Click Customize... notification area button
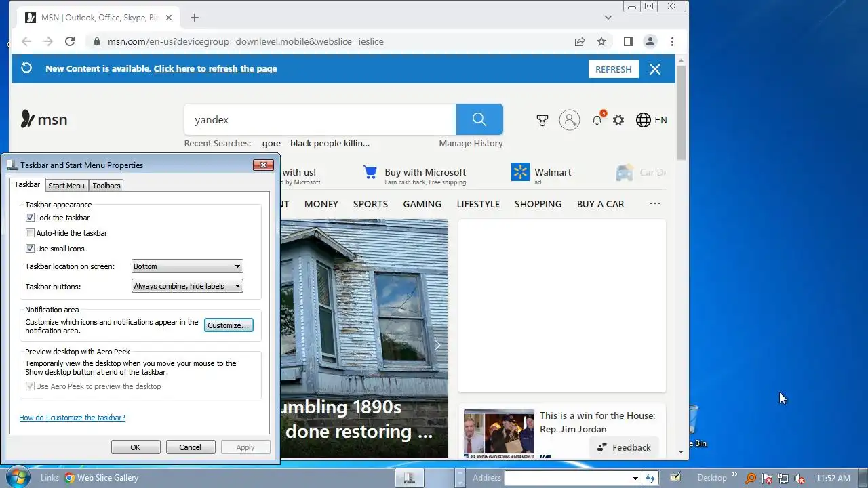Image resolution: width=868 pixels, height=488 pixels. (229, 325)
